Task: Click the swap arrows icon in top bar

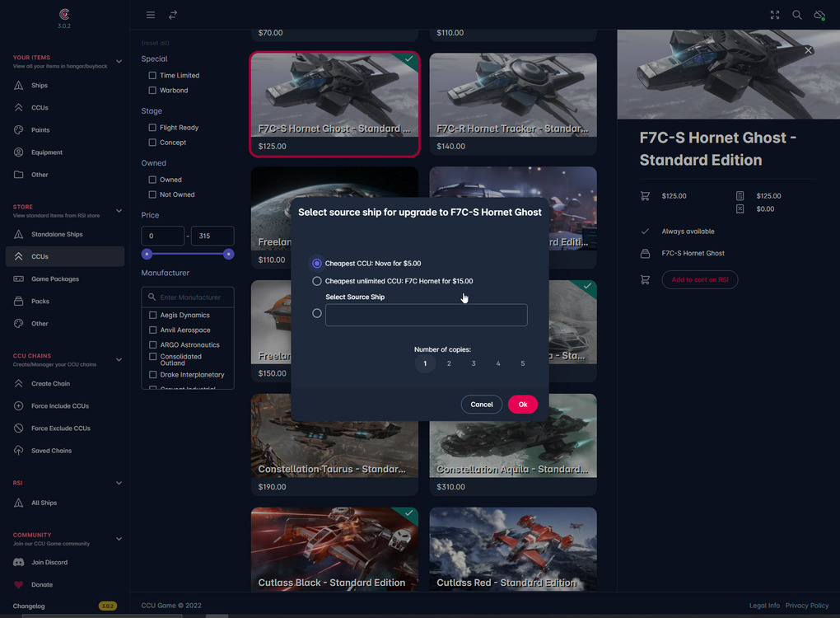Action: click(x=173, y=15)
